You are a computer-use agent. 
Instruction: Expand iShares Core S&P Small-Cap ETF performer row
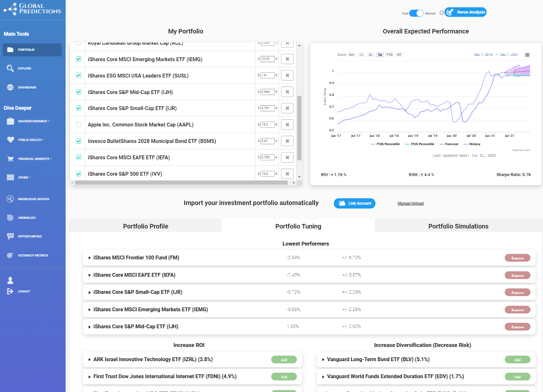click(90, 292)
